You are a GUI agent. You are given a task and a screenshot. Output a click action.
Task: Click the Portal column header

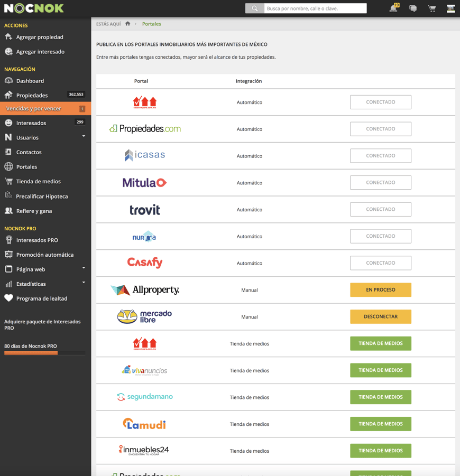tap(141, 81)
